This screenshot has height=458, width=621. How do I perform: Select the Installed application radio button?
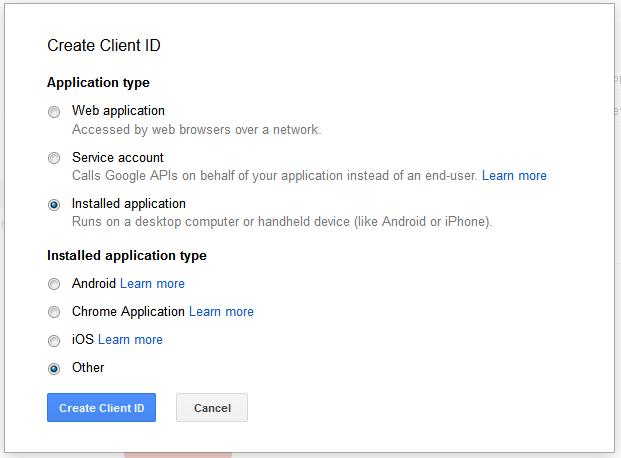pos(54,204)
